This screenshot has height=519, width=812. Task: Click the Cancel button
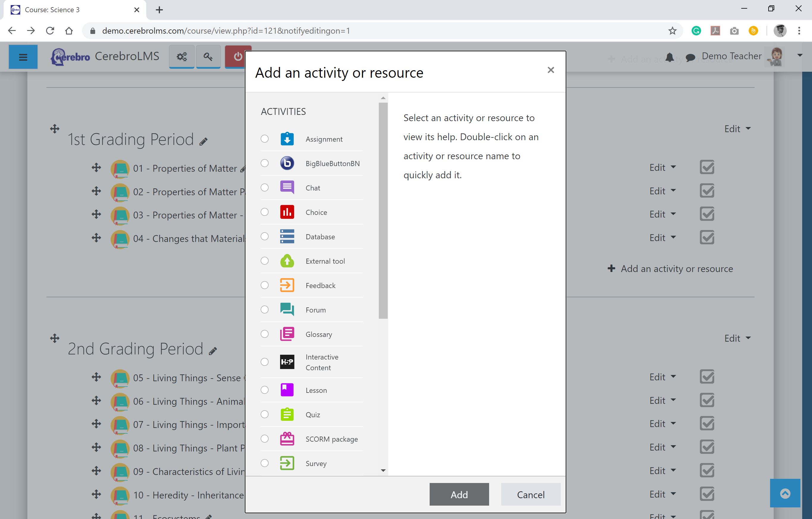530,494
